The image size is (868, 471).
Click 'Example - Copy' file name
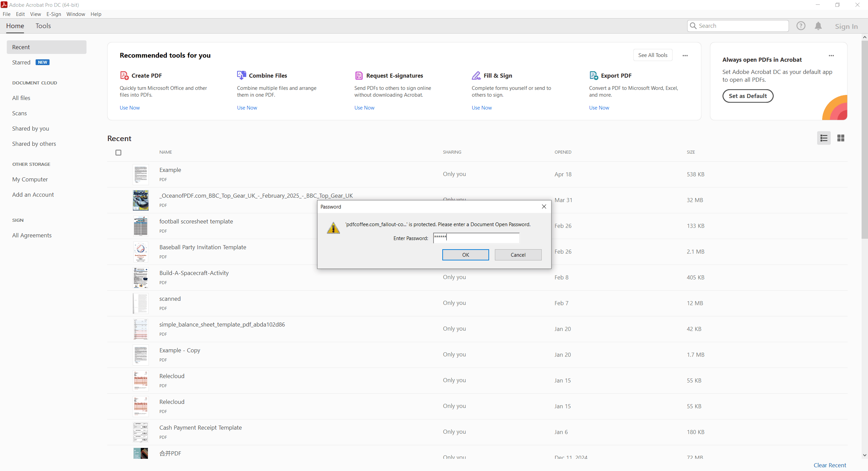click(180, 350)
